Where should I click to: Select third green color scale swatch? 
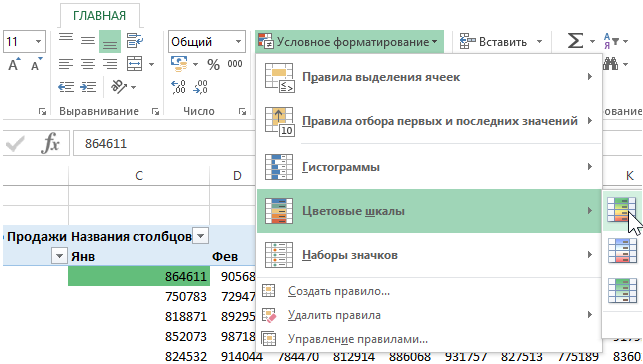(622, 291)
